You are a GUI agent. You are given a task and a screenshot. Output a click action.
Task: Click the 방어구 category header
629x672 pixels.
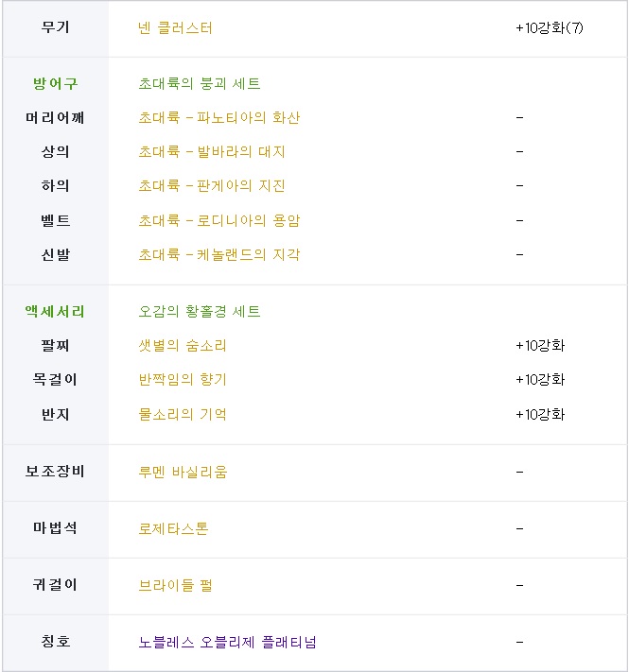point(55,83)
